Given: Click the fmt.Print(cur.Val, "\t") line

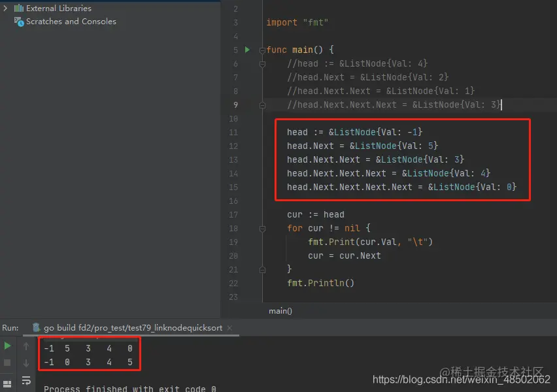Looking at the screenshot, I should click(x=370, y=242).
